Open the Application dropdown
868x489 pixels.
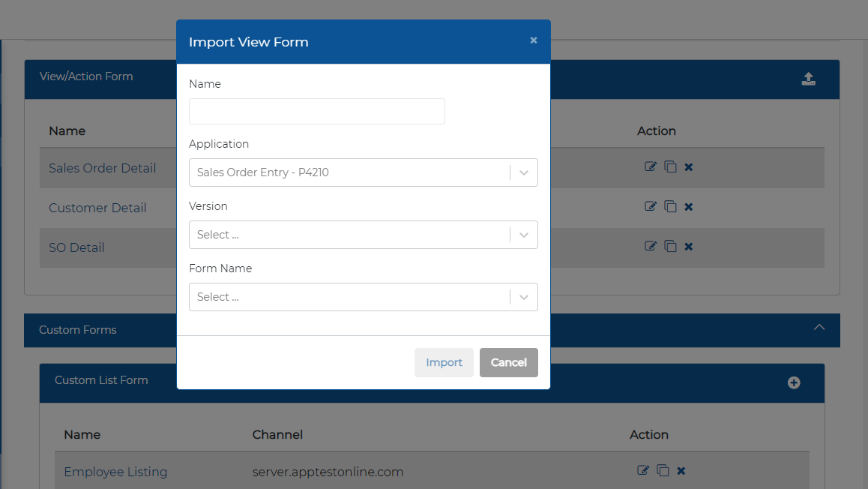(523, 172)
